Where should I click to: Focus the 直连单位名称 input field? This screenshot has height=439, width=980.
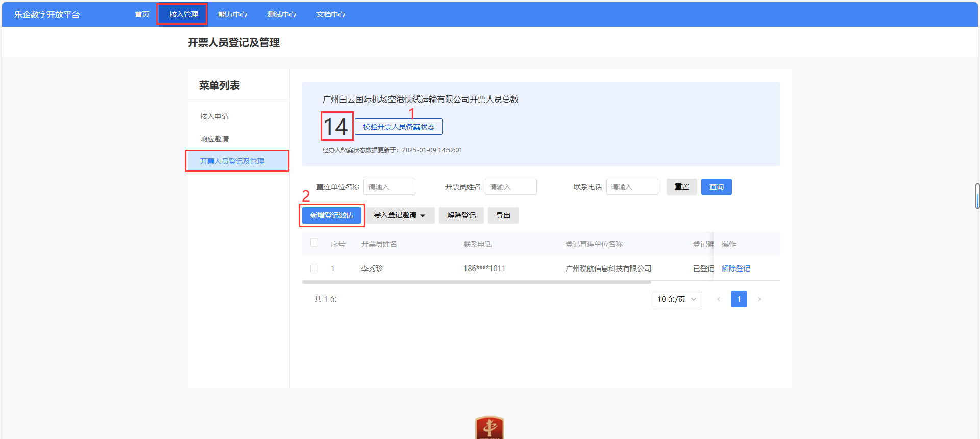pyautogui.click(x=389, y=187)
